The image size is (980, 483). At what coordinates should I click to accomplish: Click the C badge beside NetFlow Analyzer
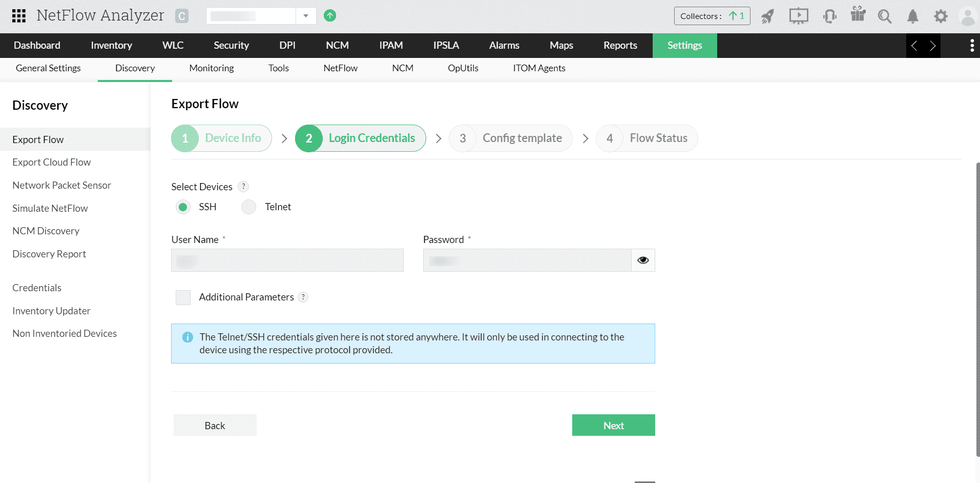coord(182,16)
